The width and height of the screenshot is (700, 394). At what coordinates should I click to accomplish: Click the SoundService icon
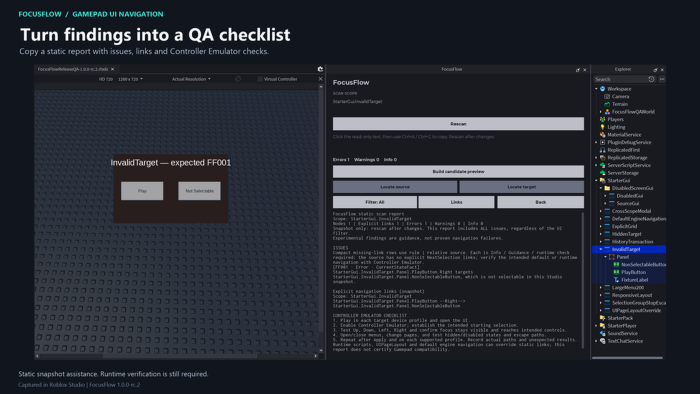602,333
